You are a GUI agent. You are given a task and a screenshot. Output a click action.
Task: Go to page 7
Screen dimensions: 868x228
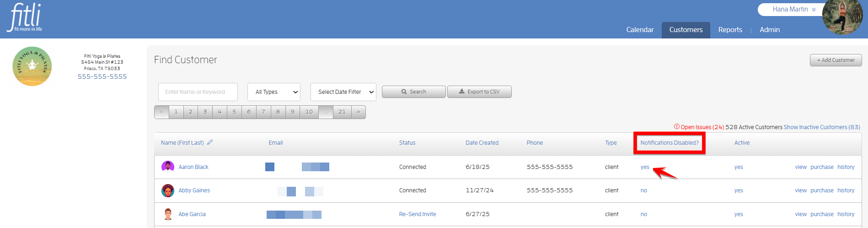pos(263,112)
